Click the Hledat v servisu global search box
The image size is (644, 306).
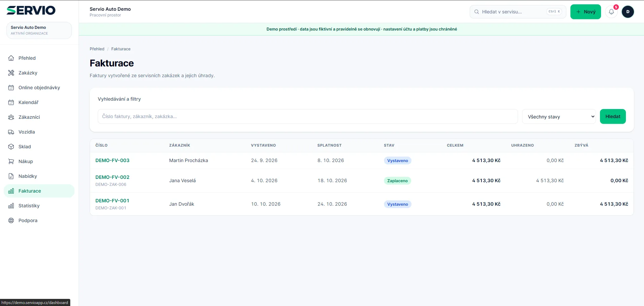pos(518,12)
